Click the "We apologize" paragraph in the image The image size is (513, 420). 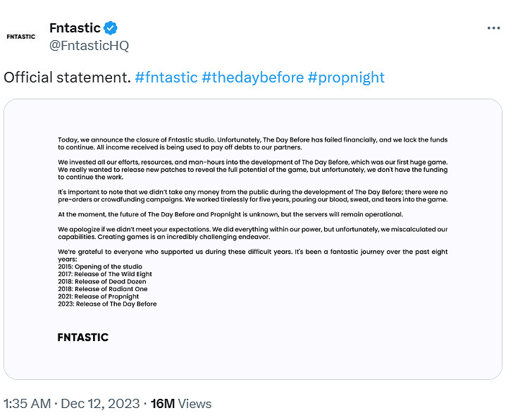(252, 233)
